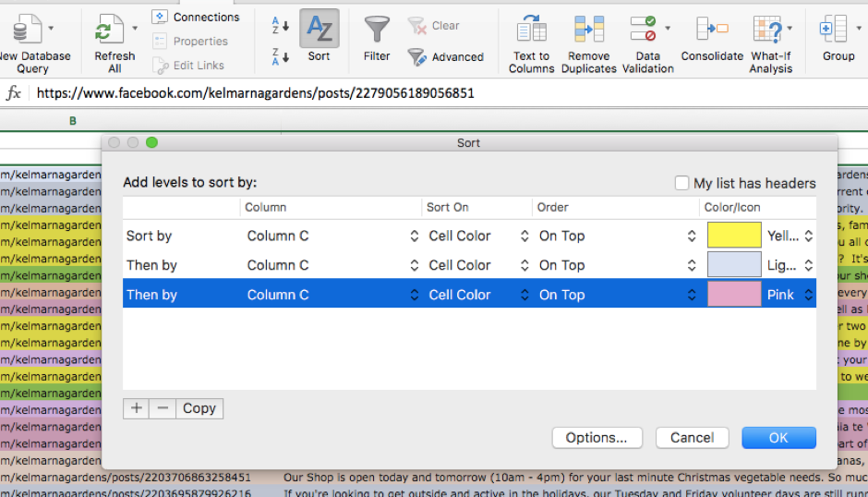The image size is (868, 497).
Task: Select column B header
Action: tap(73, 121)
